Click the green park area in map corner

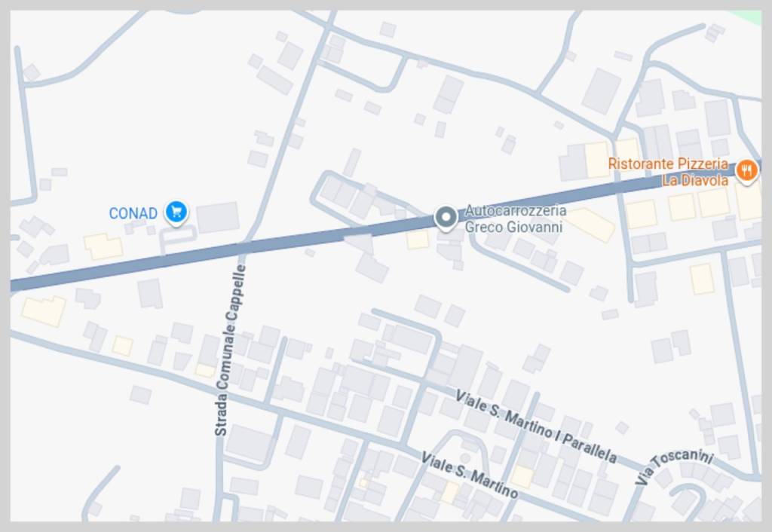coord(748,17)
